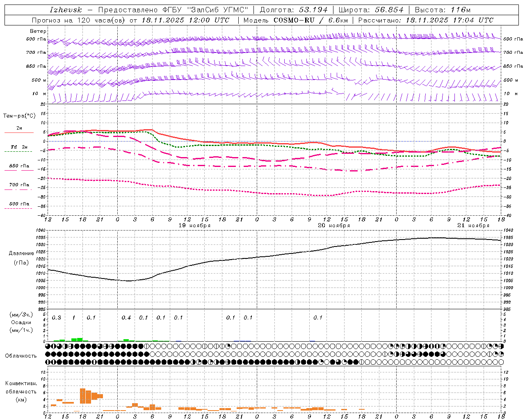Image resolution: width=525 pixels, height=420 pixels.
Task: Click the Широта: 56.854 latitude value
Action: [x=371, y=10]
